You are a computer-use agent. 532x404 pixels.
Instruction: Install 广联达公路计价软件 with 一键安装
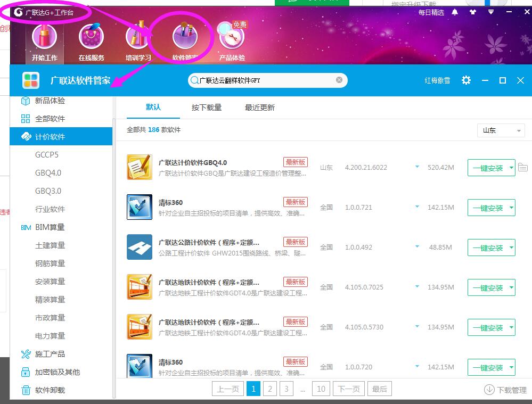pyautogui.click(x=488, y=248)
